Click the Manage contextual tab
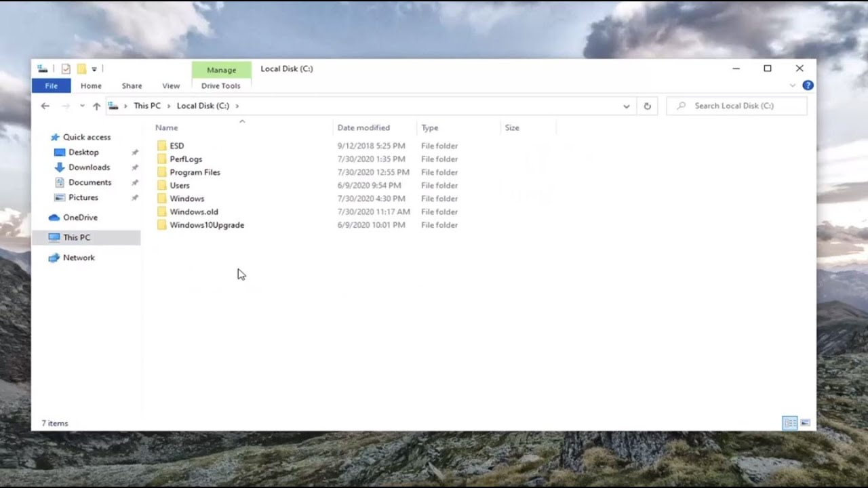Image resolution: width=868 pixels, height=488 pixels. pos(221,70)
